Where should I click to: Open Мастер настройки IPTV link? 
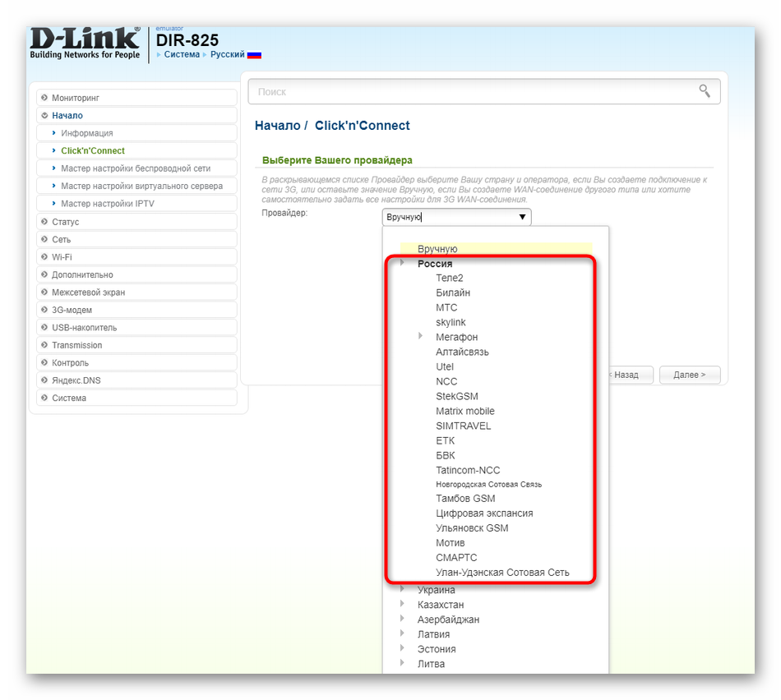[107, 204]
